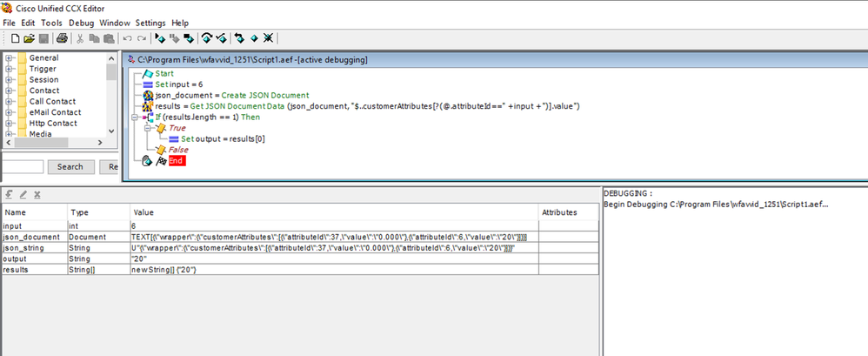Open the Tools menu

[51, 23]
